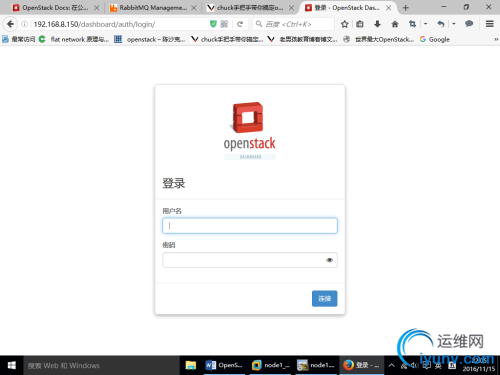Show hidden system tray icons chevron
Viewport: 500px width, 375px height.
point(392,365)
